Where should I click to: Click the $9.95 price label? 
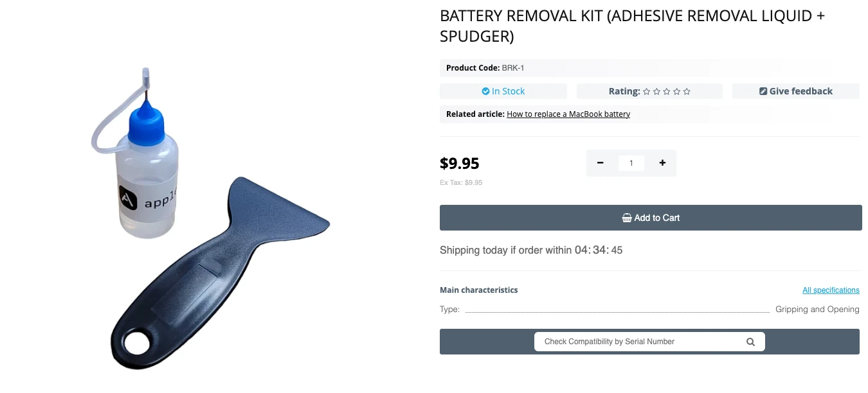pyautogui.click(x=459, y=163)
